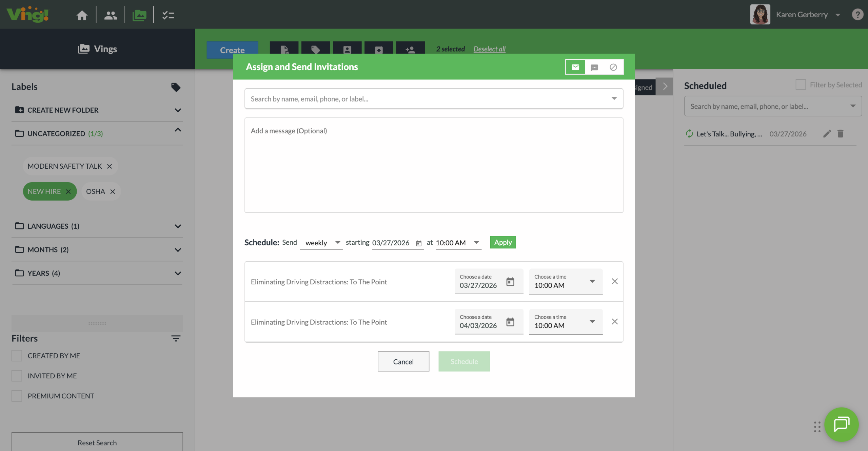Click the Apply schedule button
The image size is (868, 451).
point(503,242)
